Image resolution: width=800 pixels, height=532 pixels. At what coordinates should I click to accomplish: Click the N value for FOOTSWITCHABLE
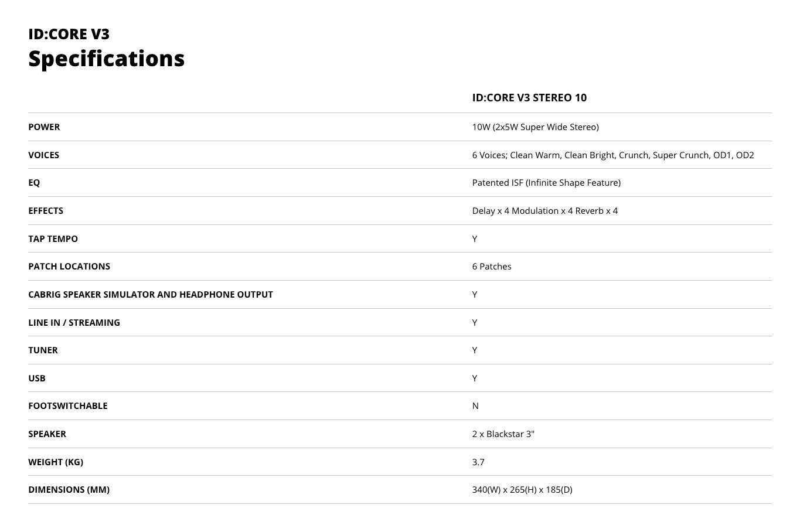(x=475, y=406)
